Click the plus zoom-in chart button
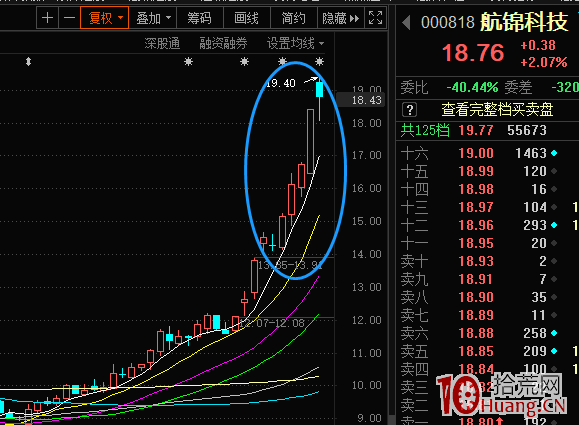Screen dimensions: 579x425 [47, 18]
